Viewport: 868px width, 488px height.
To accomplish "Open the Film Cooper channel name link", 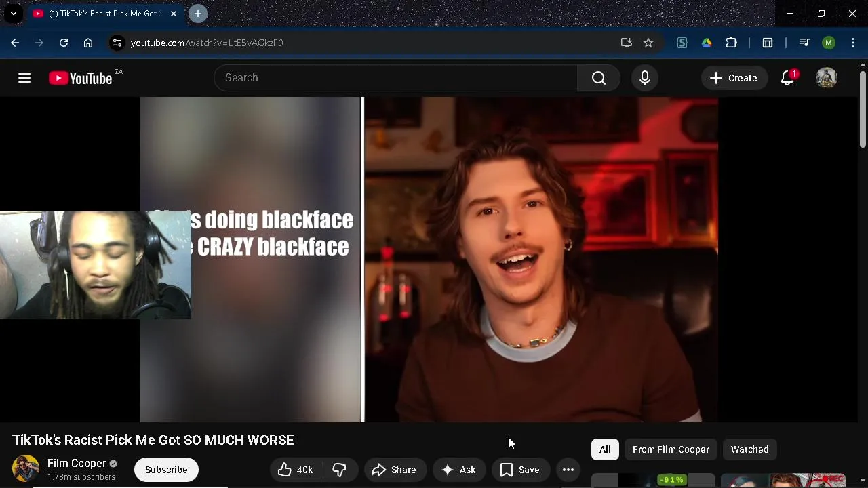I will [x=77, y=464].
